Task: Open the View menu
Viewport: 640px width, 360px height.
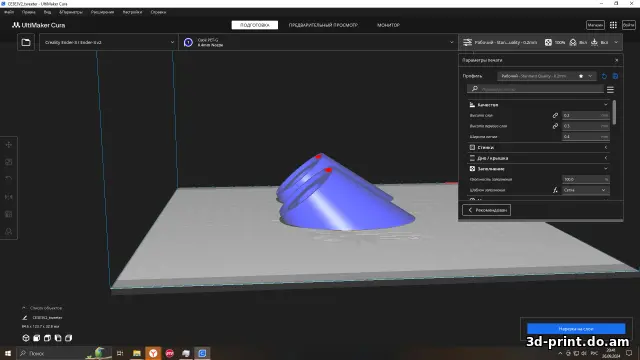Action: 47,12
